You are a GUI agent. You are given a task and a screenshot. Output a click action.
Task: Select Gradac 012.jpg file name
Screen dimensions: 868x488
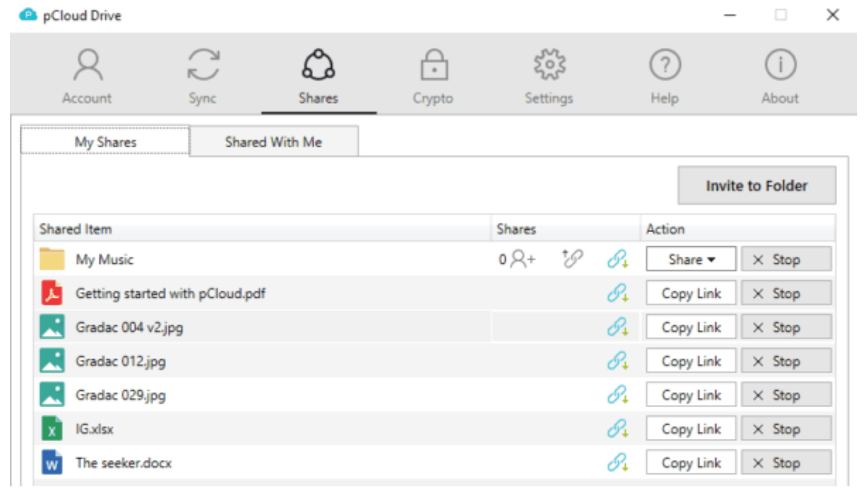point(121,361)
